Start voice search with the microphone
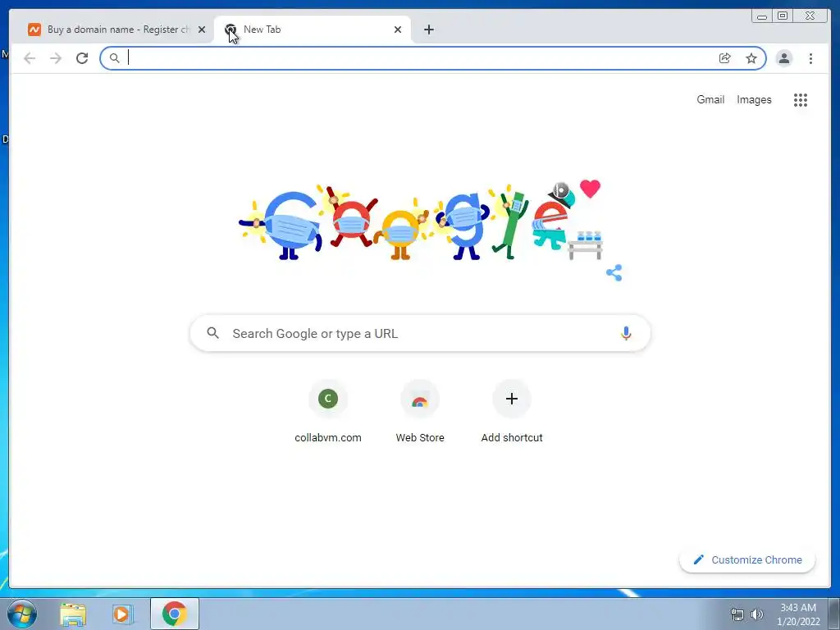The height and width of the screenshot is (630, 840). coord(626,333)
